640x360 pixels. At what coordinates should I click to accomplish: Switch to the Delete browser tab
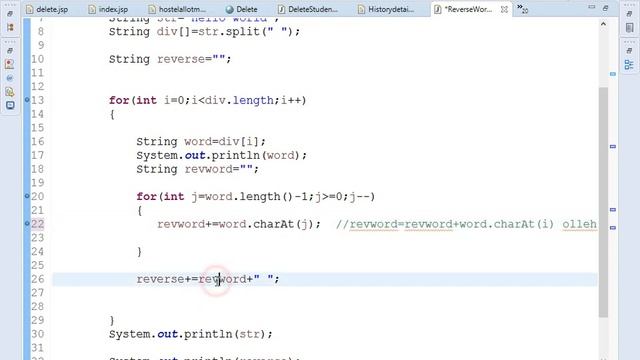[242, 9]
